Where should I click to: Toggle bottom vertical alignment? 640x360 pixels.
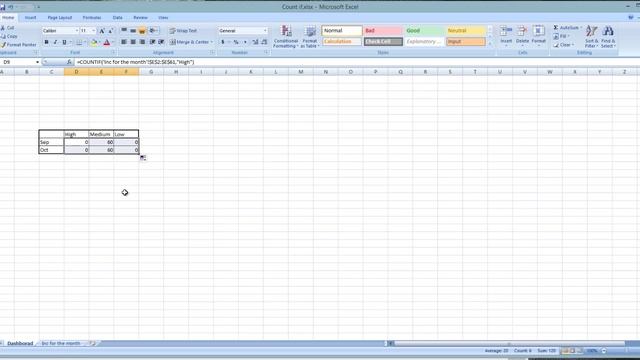[142, 31]
